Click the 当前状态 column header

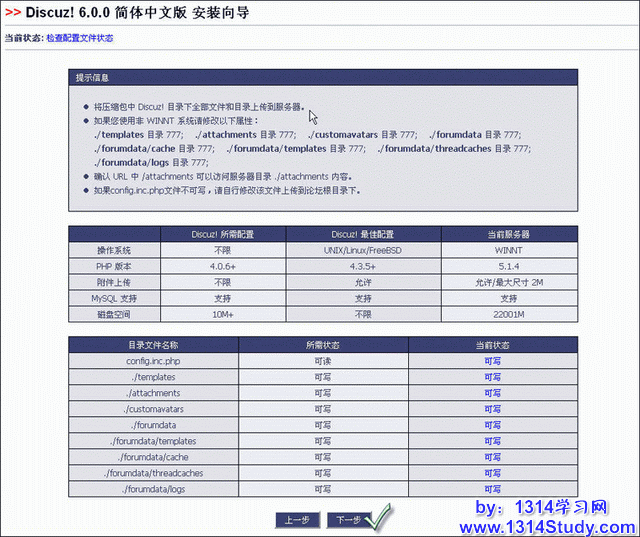tap(492, 345)
